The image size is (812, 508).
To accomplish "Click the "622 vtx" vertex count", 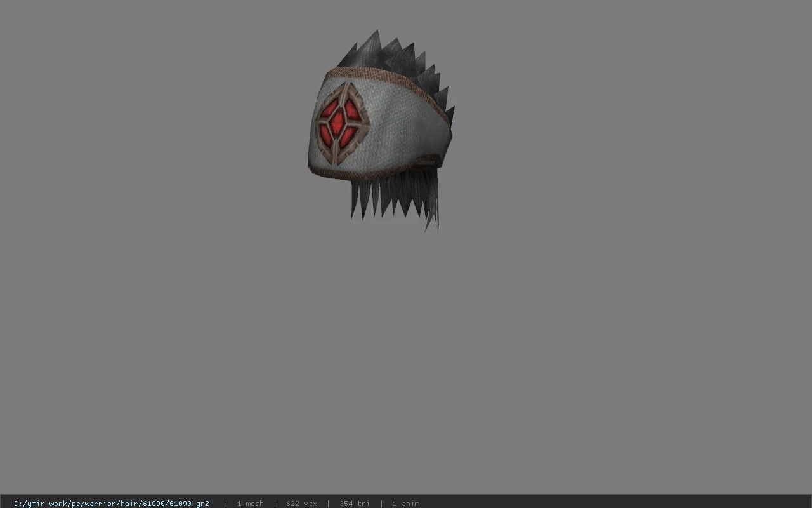I will click(301, 504).
